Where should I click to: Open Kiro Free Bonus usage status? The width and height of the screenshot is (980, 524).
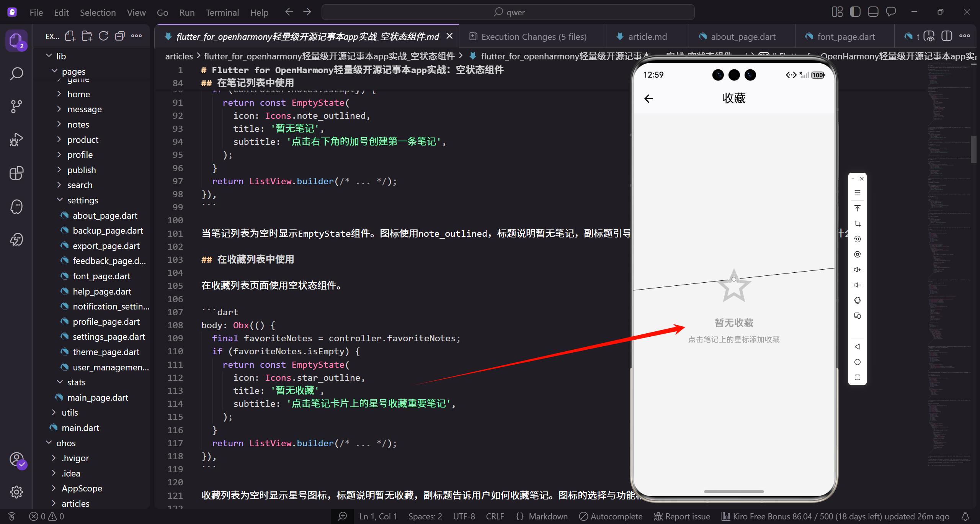835,516
